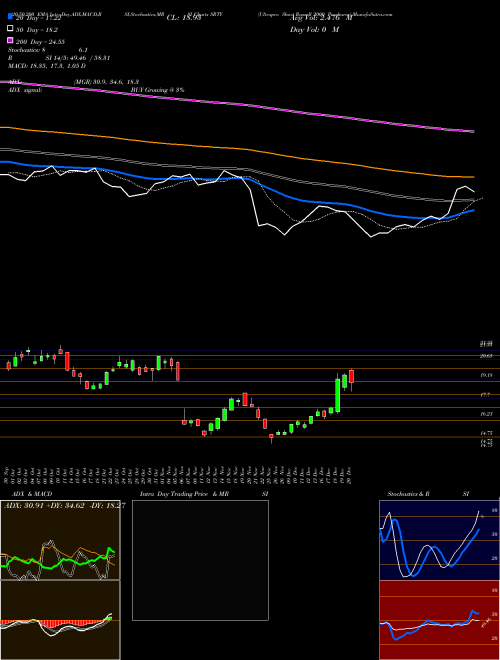Click the '(MGR) 30.9, 34.6, 18.3' ADX values
This screenshot has height=660, width=500.
click(x=106, y=82)
